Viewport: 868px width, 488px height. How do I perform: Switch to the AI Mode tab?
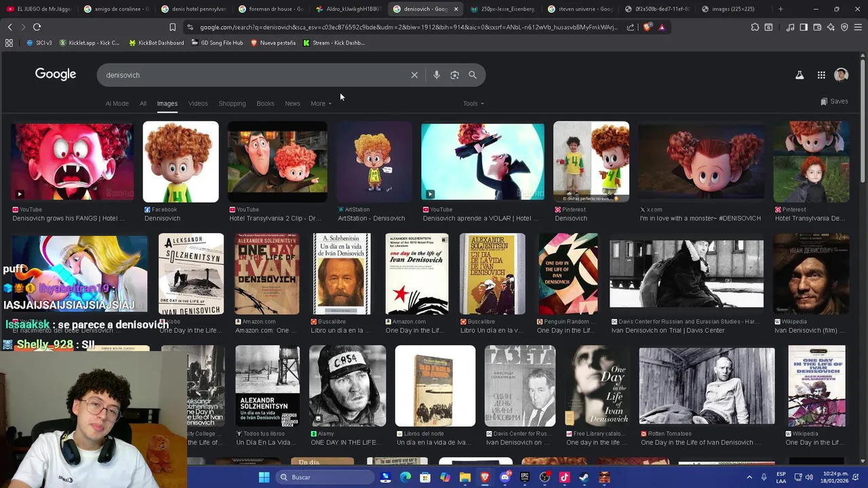click(x=117, y=104)
